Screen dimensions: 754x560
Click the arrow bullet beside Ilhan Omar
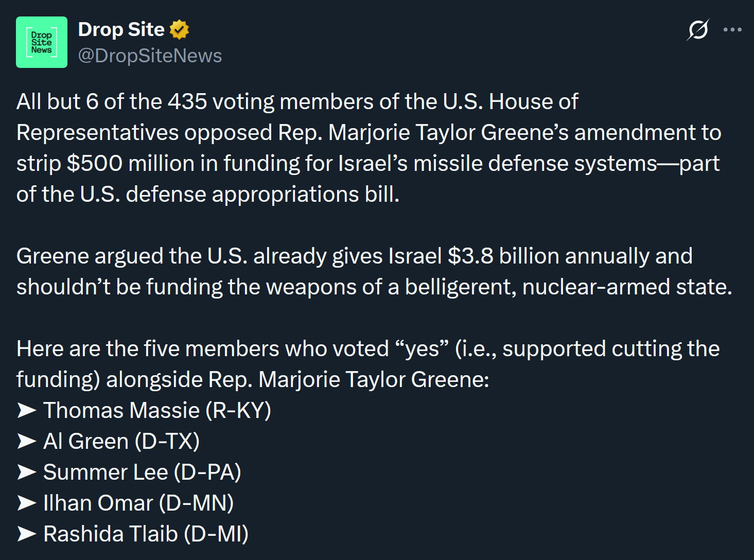(27, 503)
